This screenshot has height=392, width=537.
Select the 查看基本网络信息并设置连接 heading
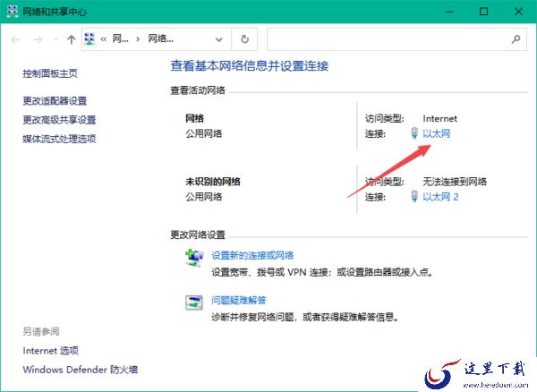tap(250, 65)
